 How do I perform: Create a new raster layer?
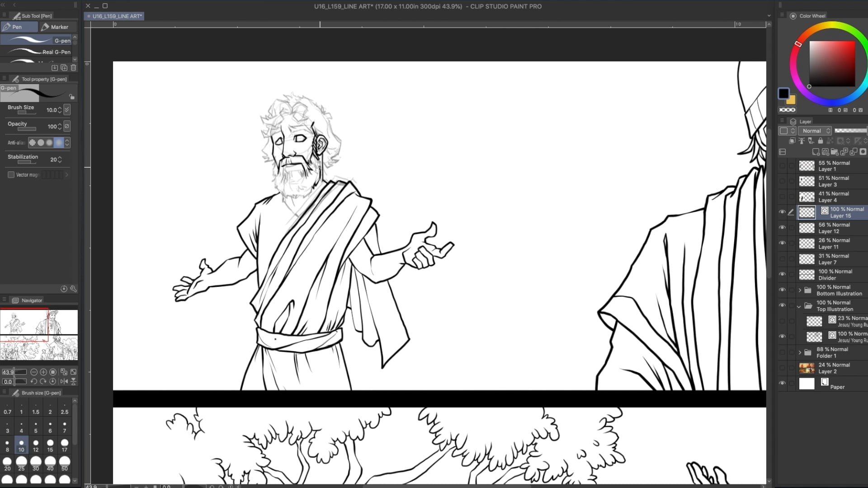click(x=816, y=153)
